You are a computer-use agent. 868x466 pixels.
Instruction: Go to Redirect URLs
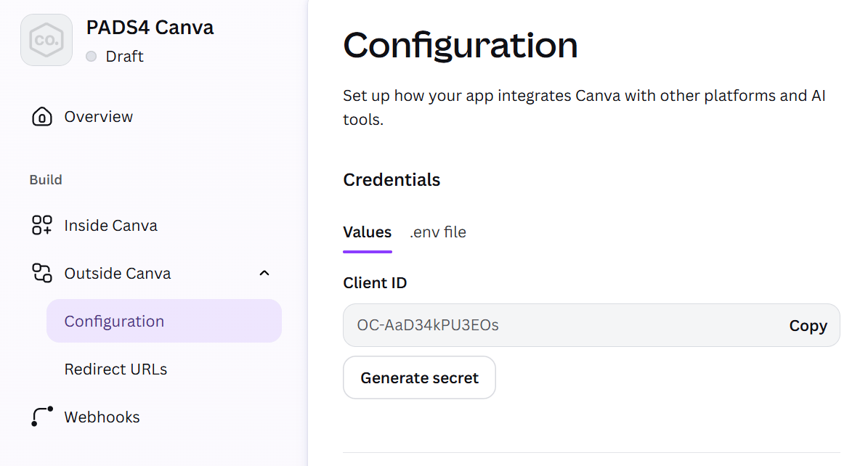coord(115,369)
